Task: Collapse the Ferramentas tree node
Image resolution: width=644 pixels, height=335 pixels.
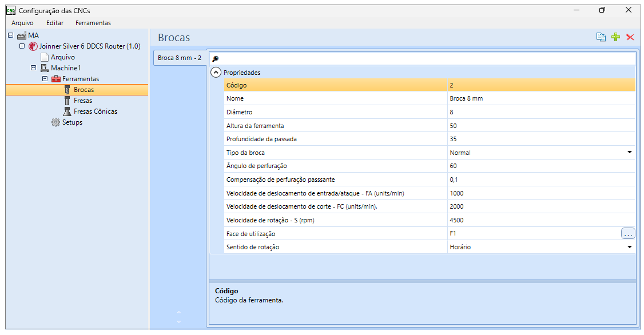Action: tap(45, 78)
